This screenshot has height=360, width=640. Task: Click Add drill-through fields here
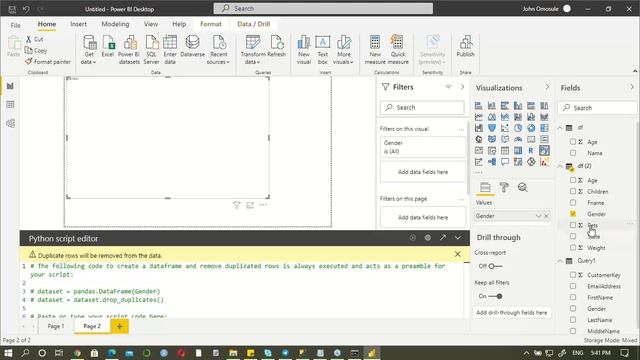coord(511,313)
